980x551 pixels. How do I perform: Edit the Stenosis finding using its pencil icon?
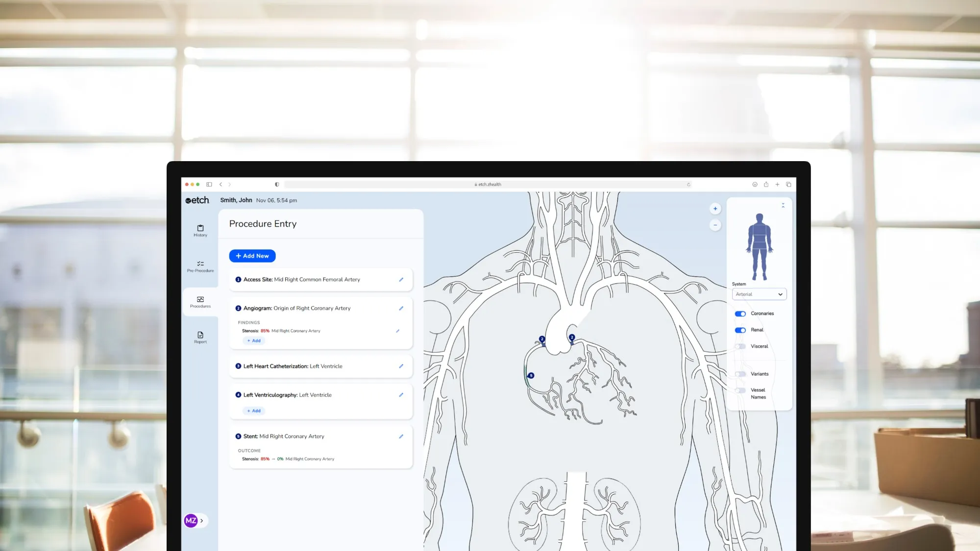[397, 331]
